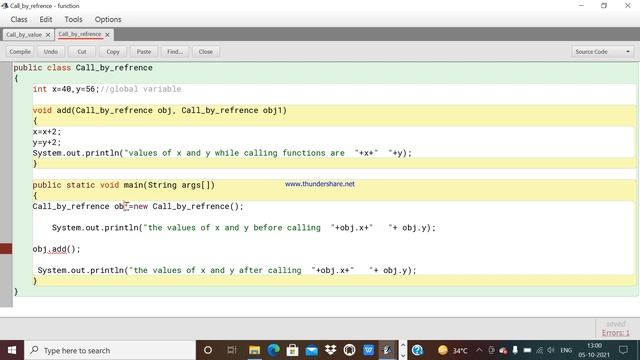Click the 'before calling' println statement

coord(244,228)
